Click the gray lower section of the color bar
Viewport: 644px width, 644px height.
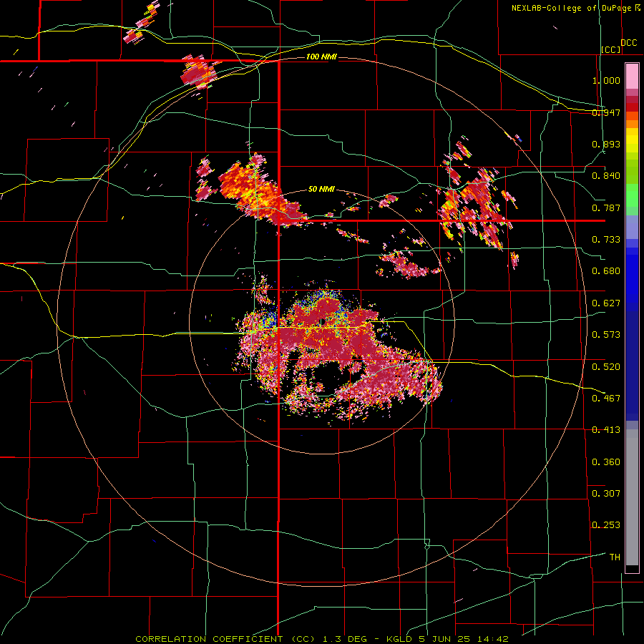pyautogui.click(x=632, y=497)
